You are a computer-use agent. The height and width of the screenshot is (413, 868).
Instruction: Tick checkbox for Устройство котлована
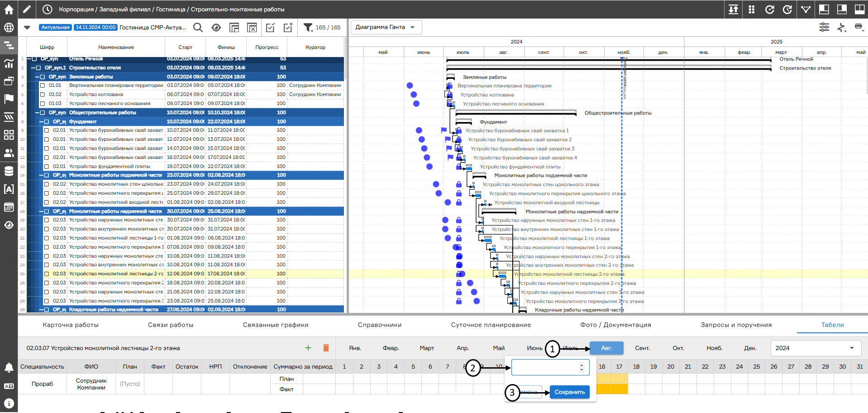click(43, 95)
